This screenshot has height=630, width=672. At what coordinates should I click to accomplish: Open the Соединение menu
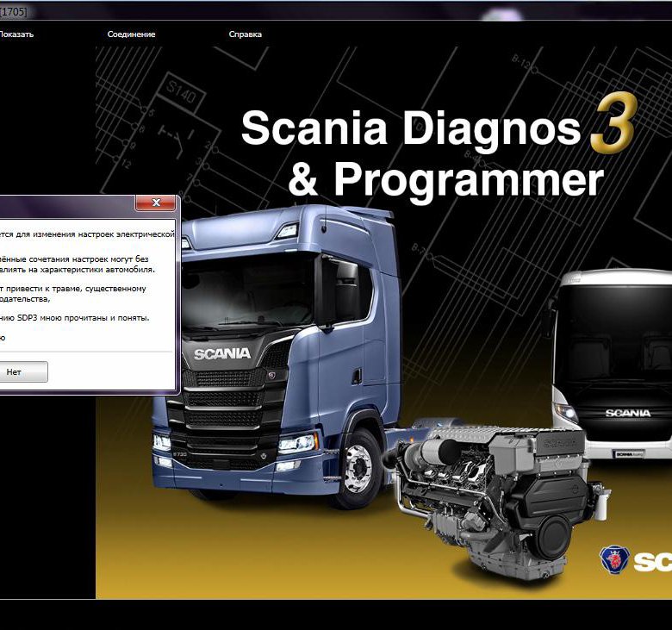pos(131,34)
